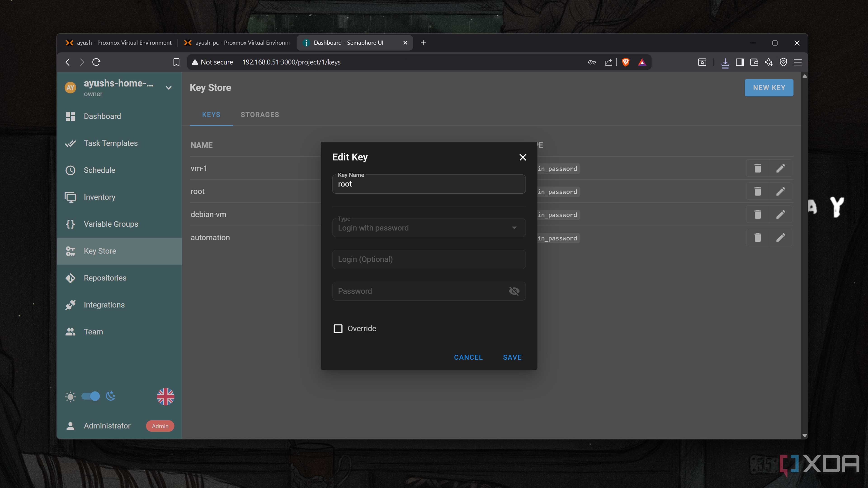Open Inventory in sidebar
This screenshot has height=488, width=868.
pyautogui.click(x=119, y=197)
